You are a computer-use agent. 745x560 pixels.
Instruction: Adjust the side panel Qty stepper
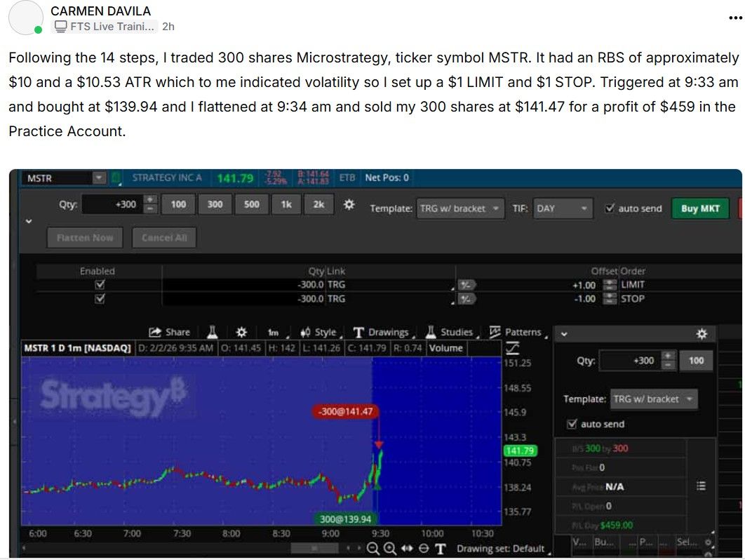tap(668, 361)
